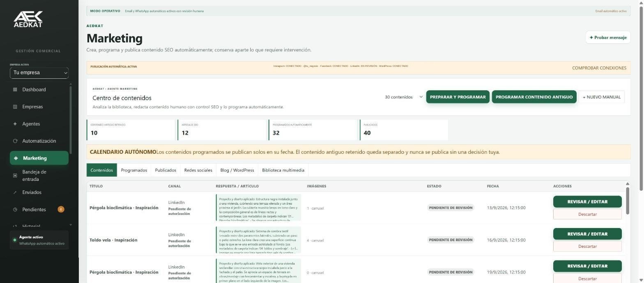Click the Marketing diamond icon in sidebar

[16, 158]
